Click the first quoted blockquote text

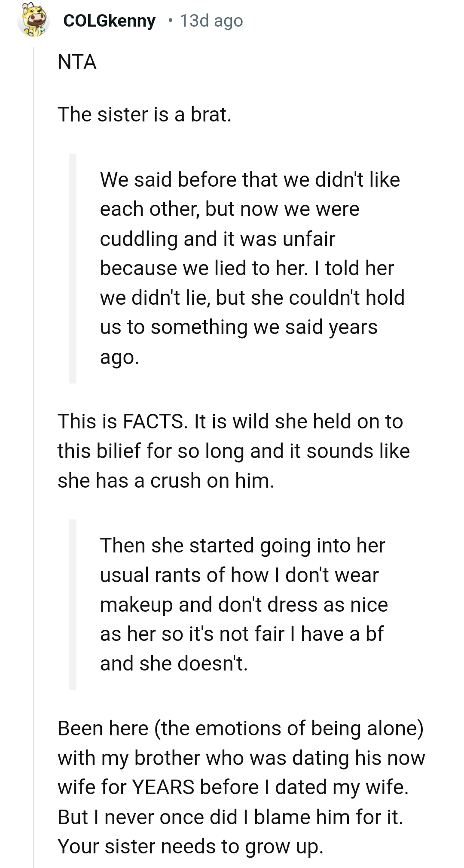pos(253,266)
